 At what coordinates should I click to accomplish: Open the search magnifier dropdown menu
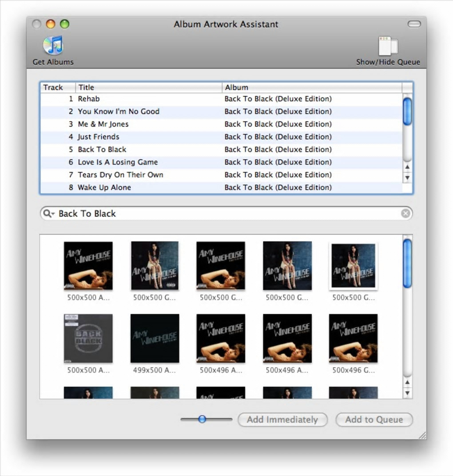point(48,213)
